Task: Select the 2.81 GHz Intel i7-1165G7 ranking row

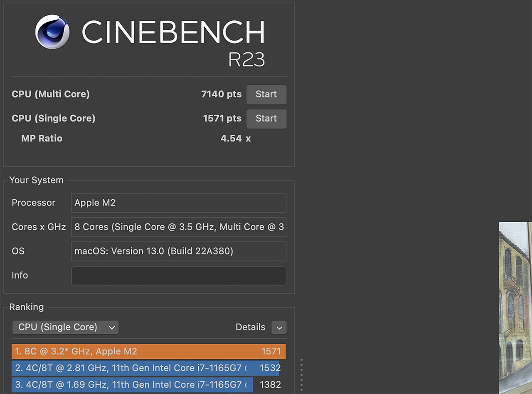Action: [x=149, y=368]
